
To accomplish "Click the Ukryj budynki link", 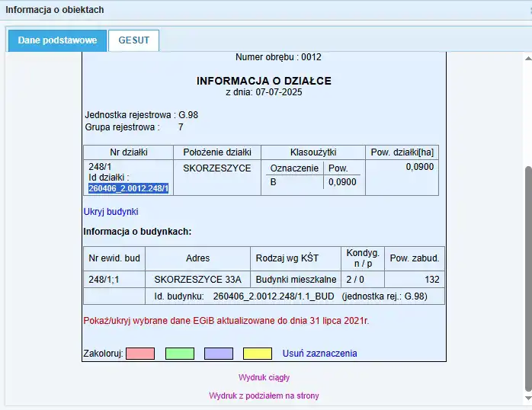I will click(x=111, y=212).
